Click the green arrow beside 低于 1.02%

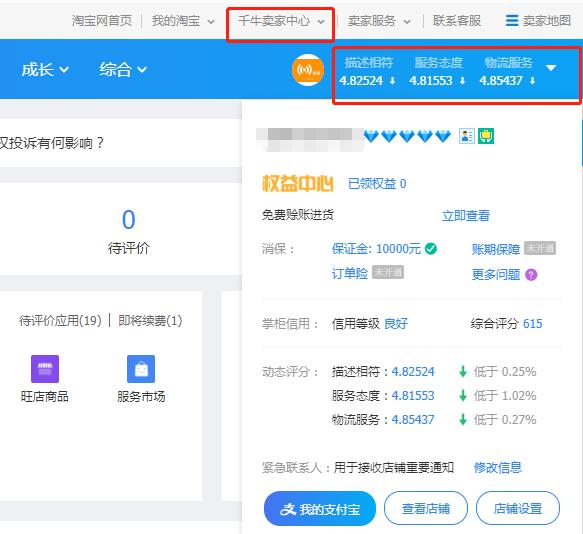click(463, 396)
